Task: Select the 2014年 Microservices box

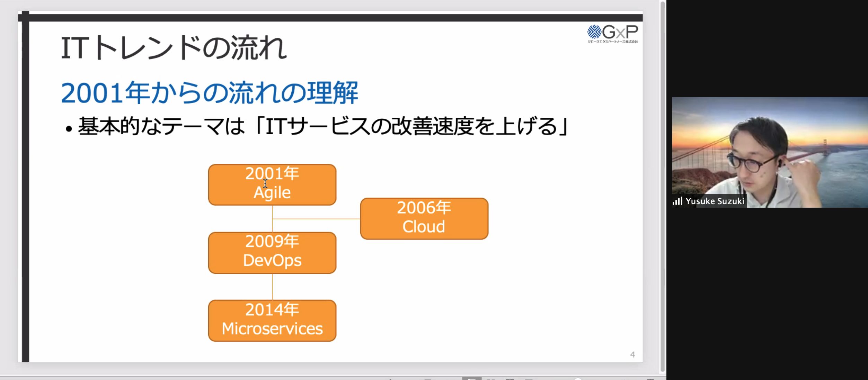Action: [272, 320]
